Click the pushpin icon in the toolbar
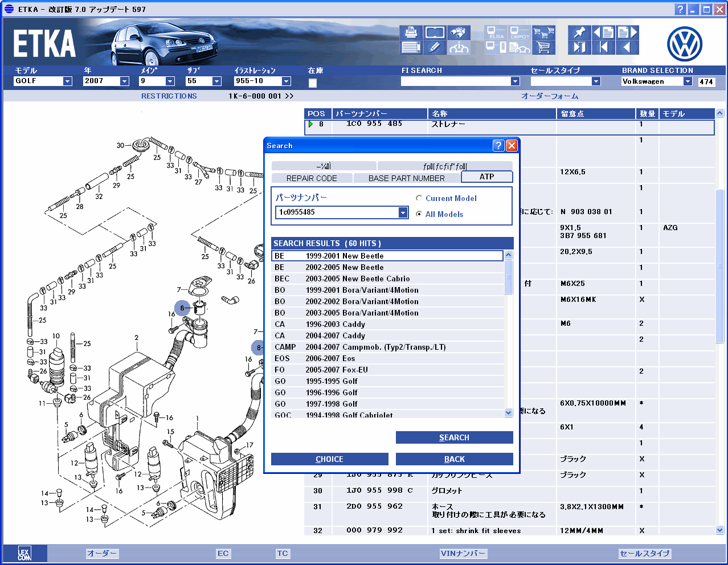This screenshot has height=565, width=728. pos(579,32)
